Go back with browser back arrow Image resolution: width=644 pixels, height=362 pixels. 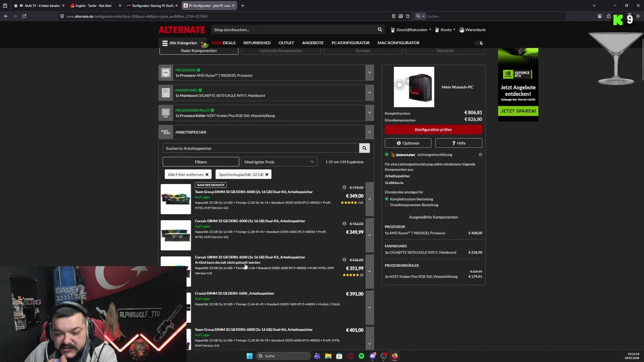pos(6,16)
